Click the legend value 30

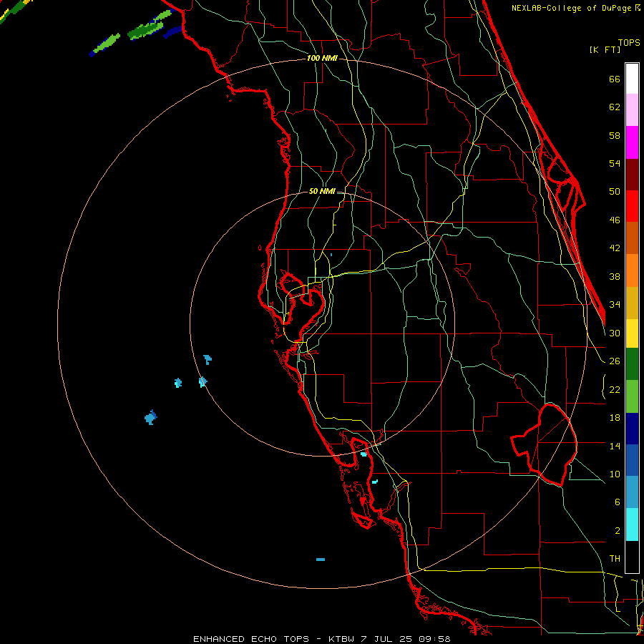coord(615,333)
